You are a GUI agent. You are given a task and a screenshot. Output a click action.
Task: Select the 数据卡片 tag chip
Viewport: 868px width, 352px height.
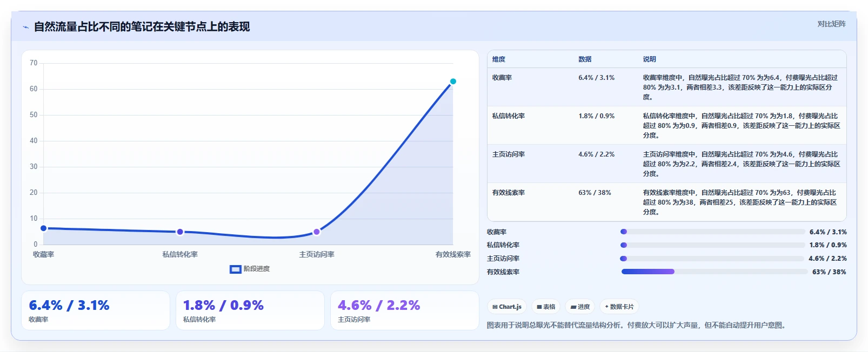pyautogui.click(x=619, y=307)
